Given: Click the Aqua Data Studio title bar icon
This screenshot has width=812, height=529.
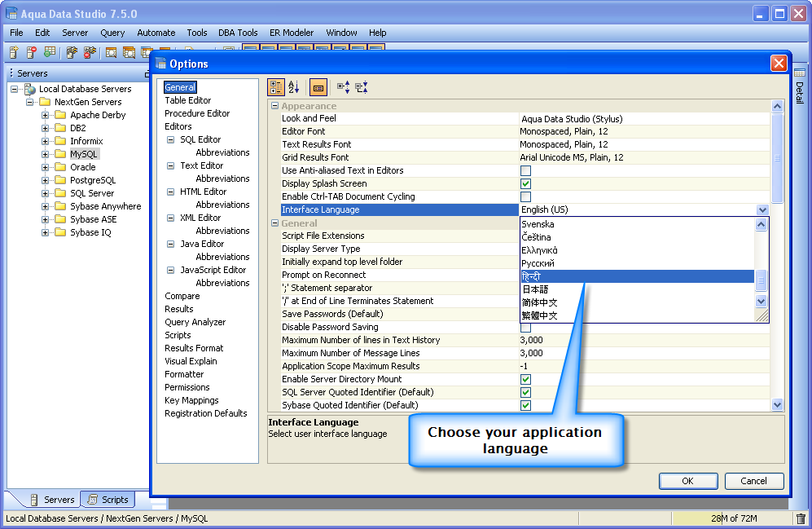Looking at the screenshot, I should click(11, 14).
